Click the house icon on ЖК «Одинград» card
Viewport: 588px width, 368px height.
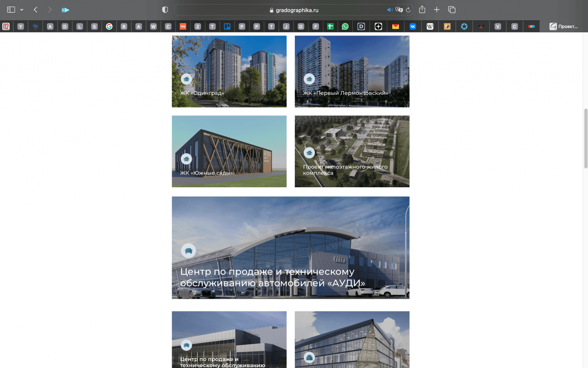pos(186,79)
